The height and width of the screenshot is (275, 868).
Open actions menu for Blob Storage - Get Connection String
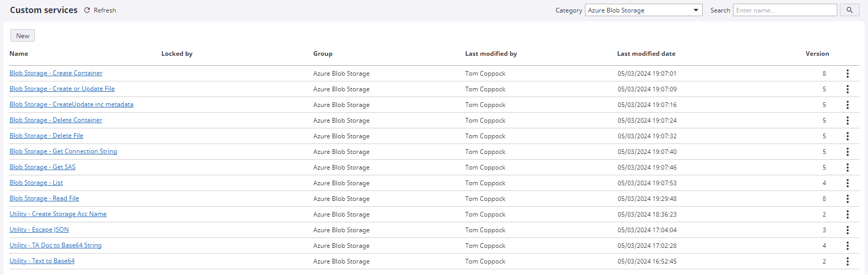pyautogui.click(x=847, y=152)
